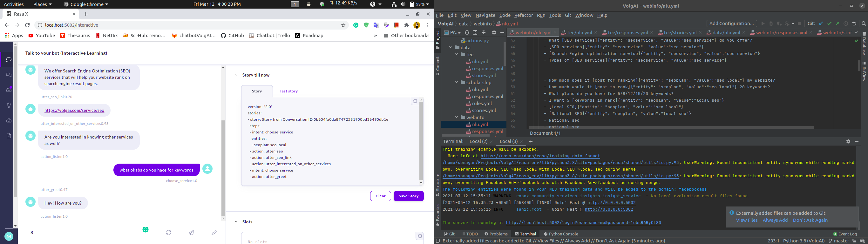Collapse the Story till now section

(236, 75)
